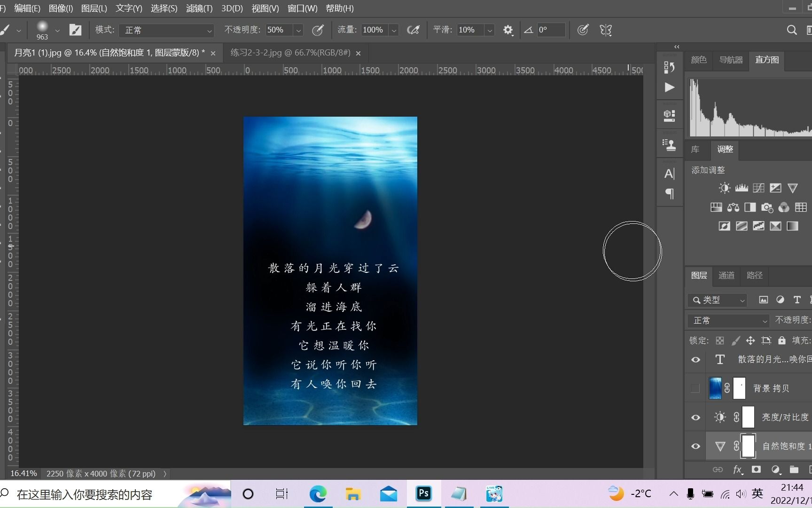
Task: Click the Invert adjustment icon
Action: tap(724, 226)
